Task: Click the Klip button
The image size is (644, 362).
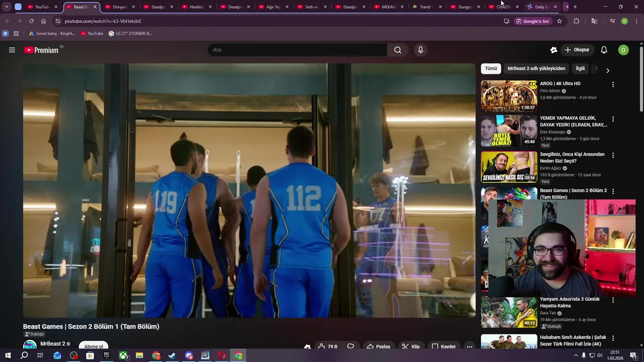Action: coord(411,346)
